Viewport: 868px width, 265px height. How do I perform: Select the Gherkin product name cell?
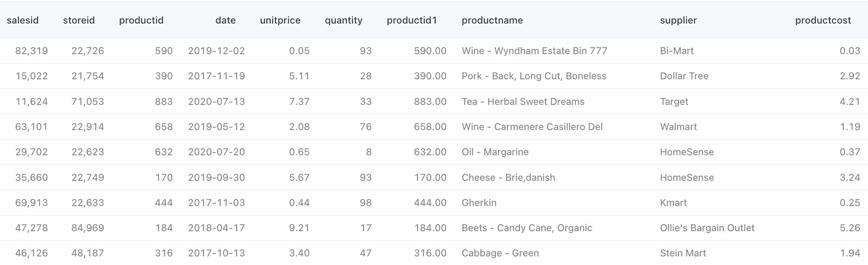pos(479,203)
